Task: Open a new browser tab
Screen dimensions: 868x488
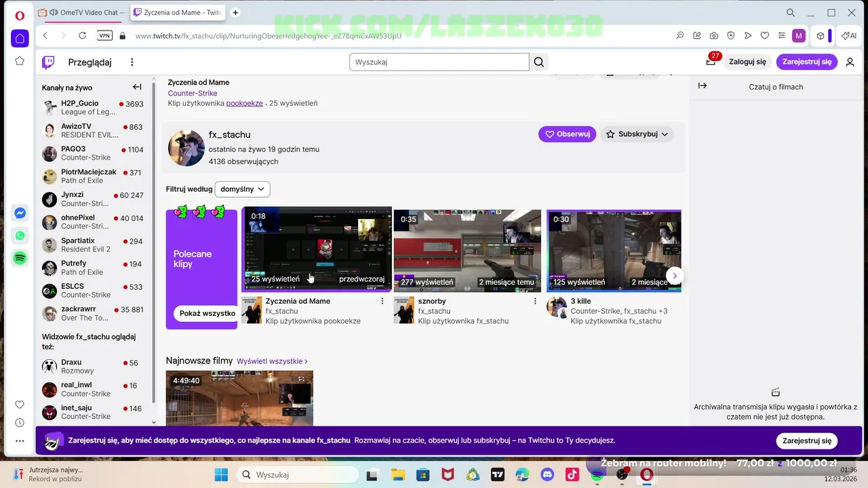Action: point(235,12)
